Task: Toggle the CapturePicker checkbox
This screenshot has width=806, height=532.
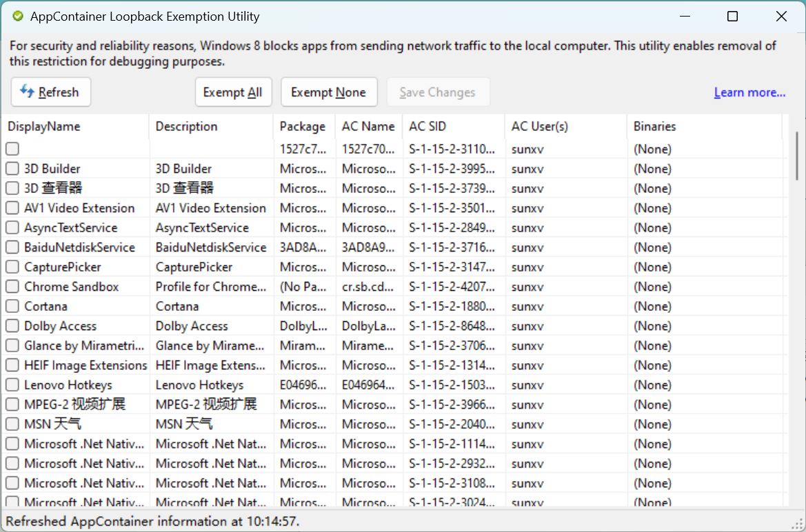Action: tap(12, 267)
